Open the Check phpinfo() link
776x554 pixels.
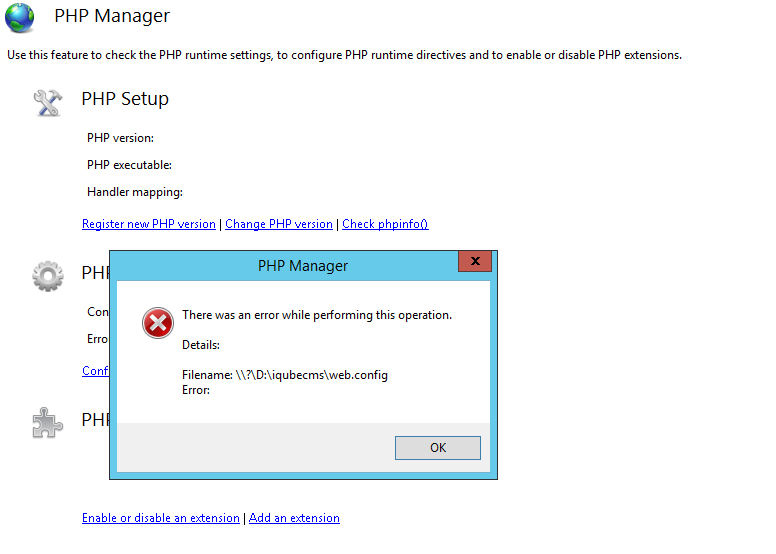[x=385, y=224]
